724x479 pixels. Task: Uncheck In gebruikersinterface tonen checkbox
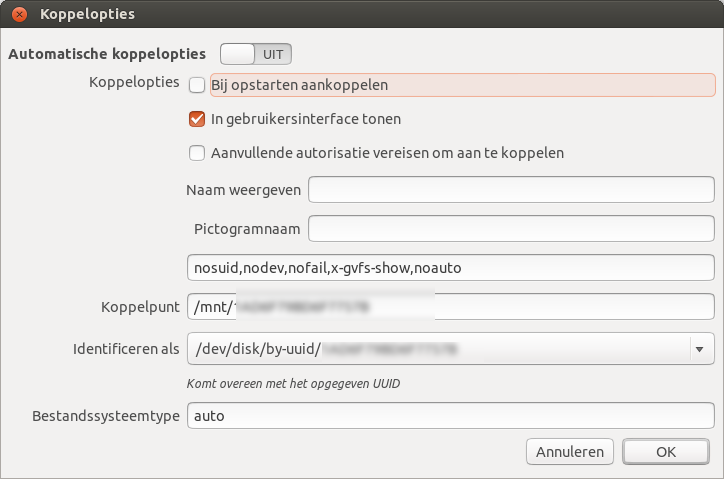197,119
